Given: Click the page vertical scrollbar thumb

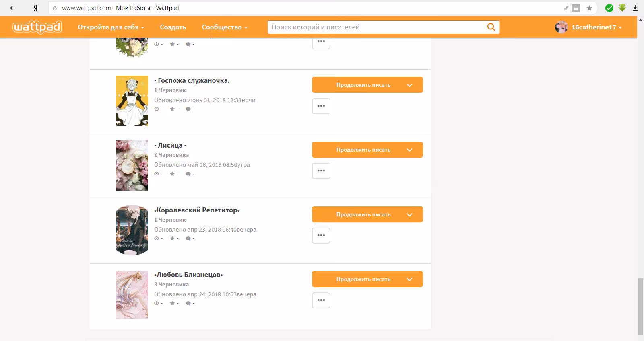Looking at the screenshot, I should click(640, 306).
